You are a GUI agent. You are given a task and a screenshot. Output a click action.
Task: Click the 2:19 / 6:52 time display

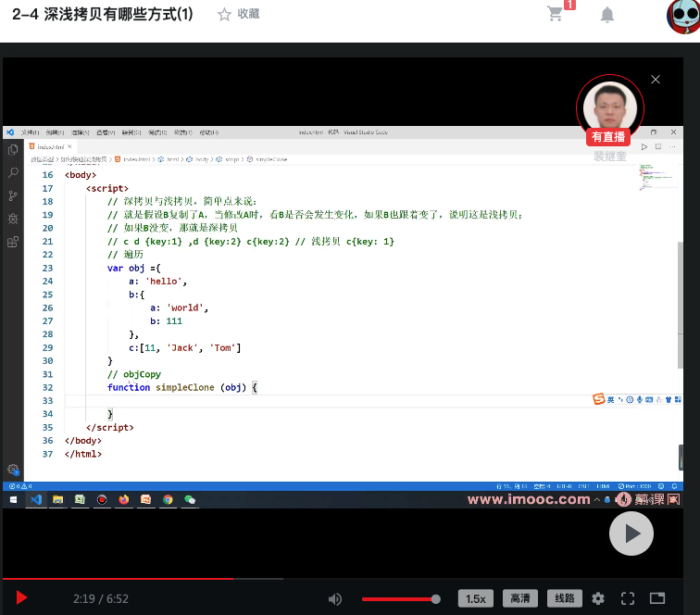(101, 598)
